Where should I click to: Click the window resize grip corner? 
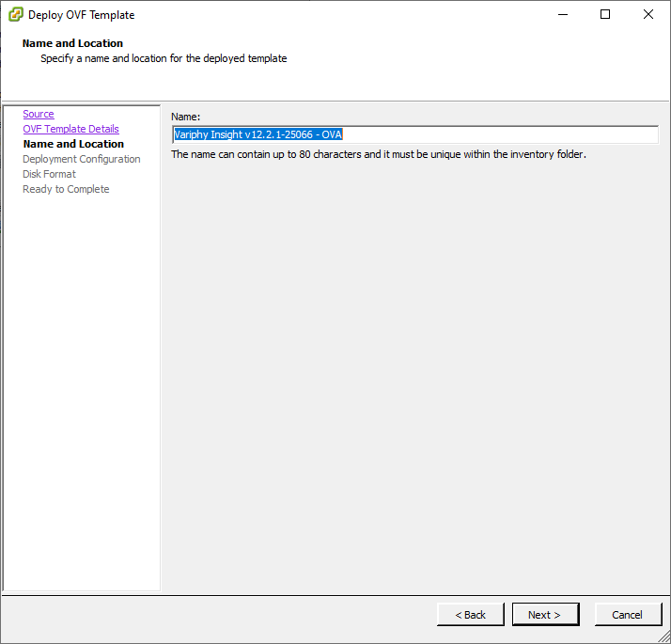point(664,637)
